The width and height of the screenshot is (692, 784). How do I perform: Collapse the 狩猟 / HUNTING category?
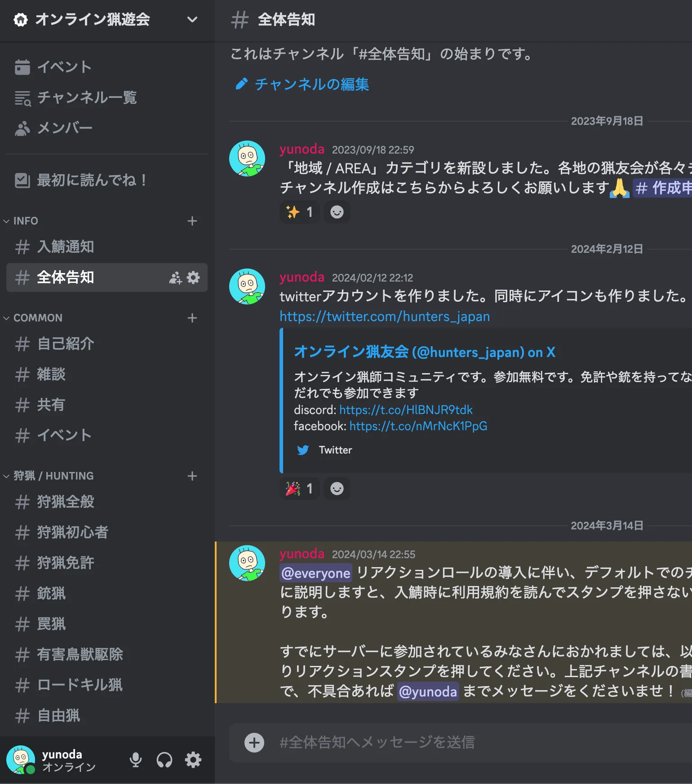point(49,476)
